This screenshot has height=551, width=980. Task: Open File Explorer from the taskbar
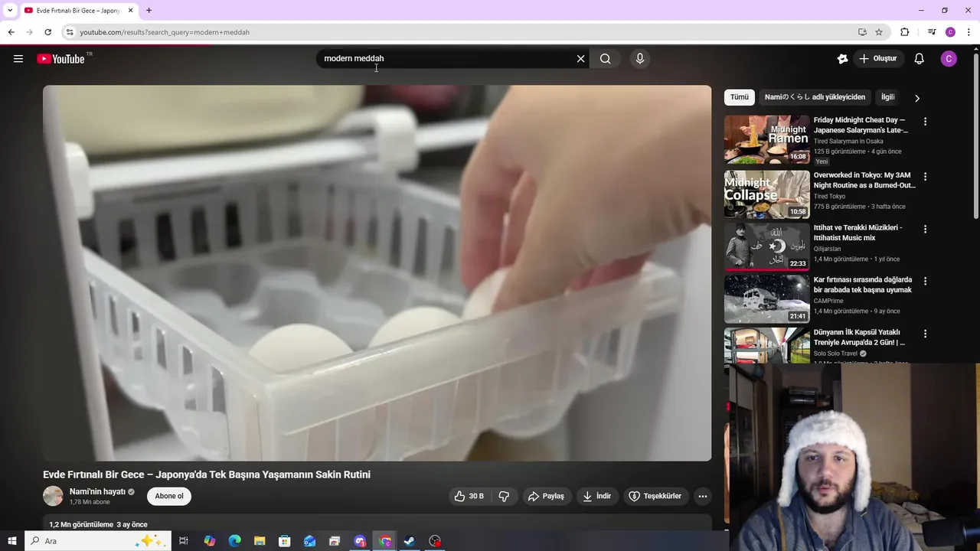tap(260, 541)
